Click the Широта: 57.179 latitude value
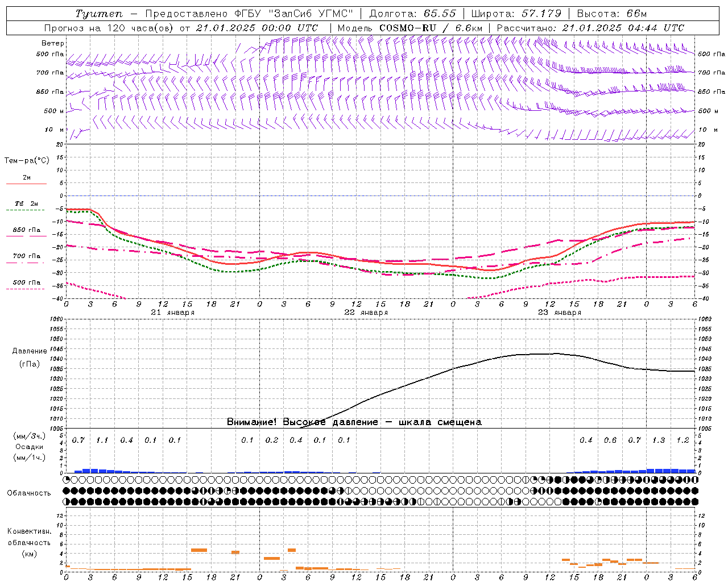 516,14
